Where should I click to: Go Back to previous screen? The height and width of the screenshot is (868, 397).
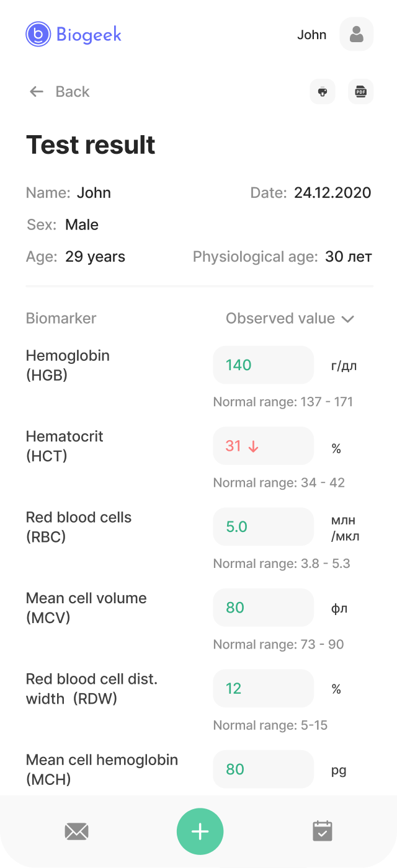73,91
